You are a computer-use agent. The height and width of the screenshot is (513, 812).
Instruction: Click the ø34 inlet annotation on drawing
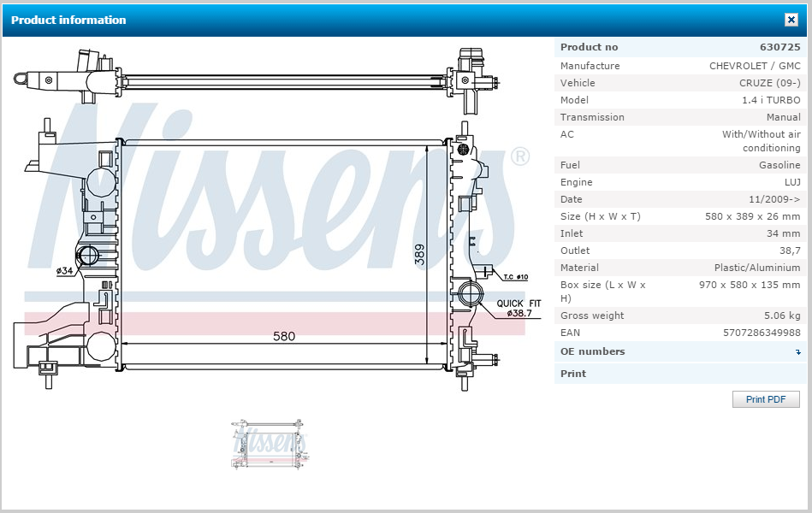(65, 270)
